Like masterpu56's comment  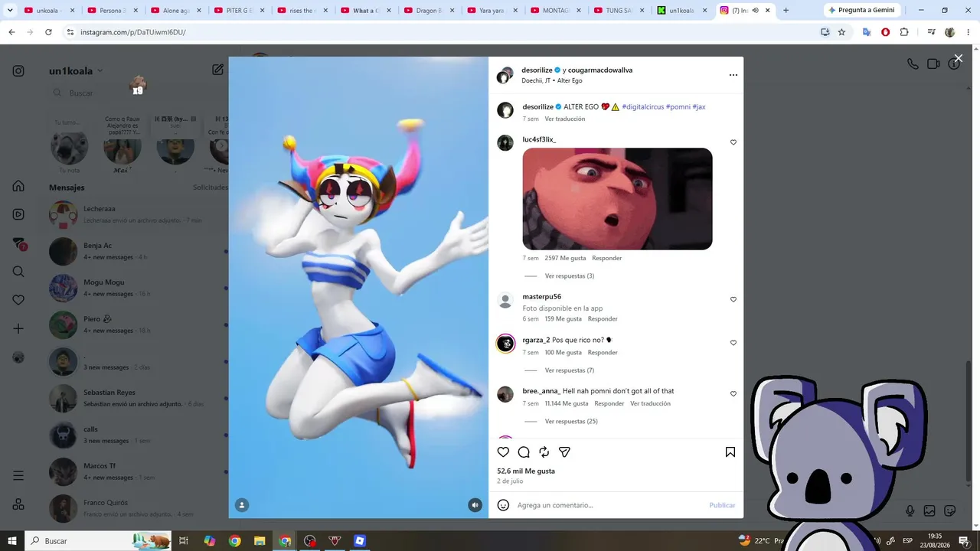(x=733, y=299)
